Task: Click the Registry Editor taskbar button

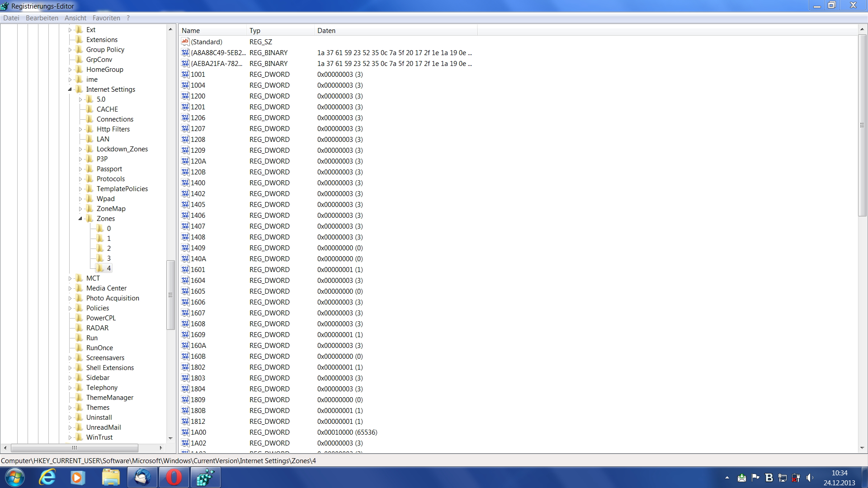Action: coord(206,477)
